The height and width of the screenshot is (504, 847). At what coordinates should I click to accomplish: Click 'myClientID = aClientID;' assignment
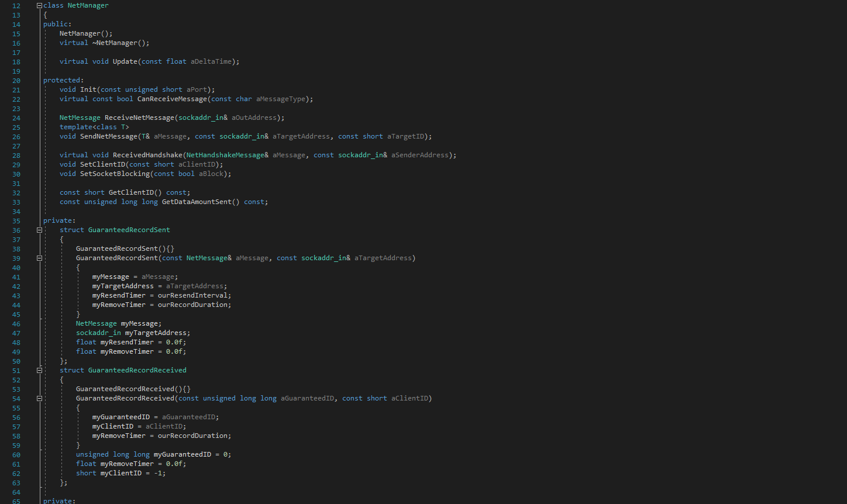(x=139, y=426)
